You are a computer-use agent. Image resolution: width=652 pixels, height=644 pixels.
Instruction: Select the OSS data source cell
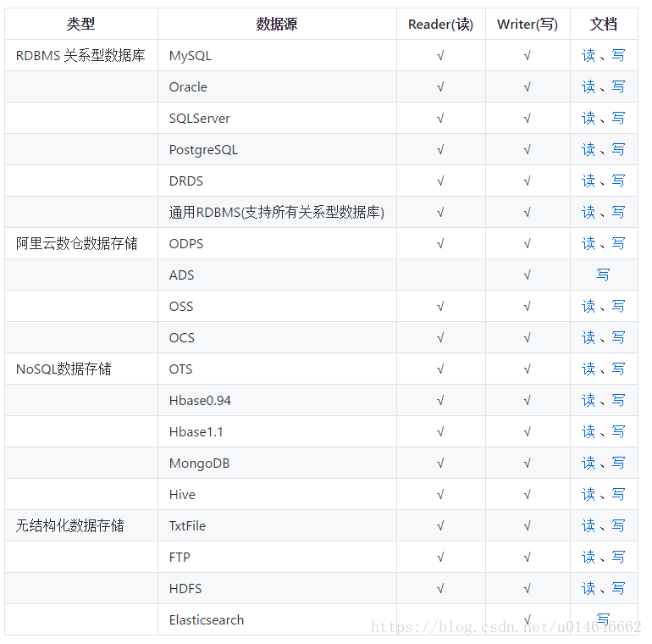point(277,306)
